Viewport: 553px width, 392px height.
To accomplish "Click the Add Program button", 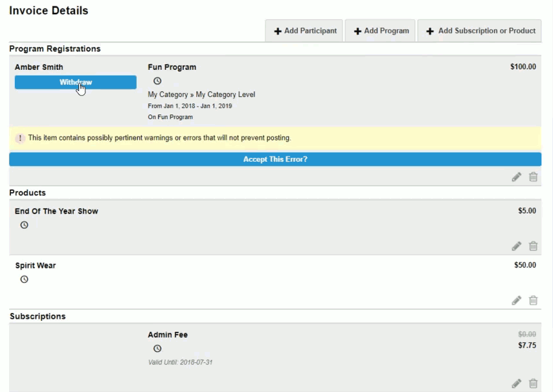I will click(x=380, y=30).
